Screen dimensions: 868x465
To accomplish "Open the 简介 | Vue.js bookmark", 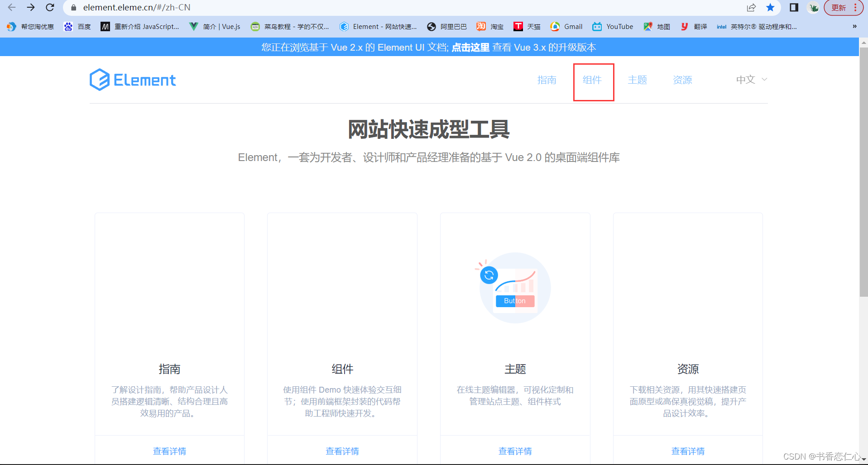I will 215,27.
